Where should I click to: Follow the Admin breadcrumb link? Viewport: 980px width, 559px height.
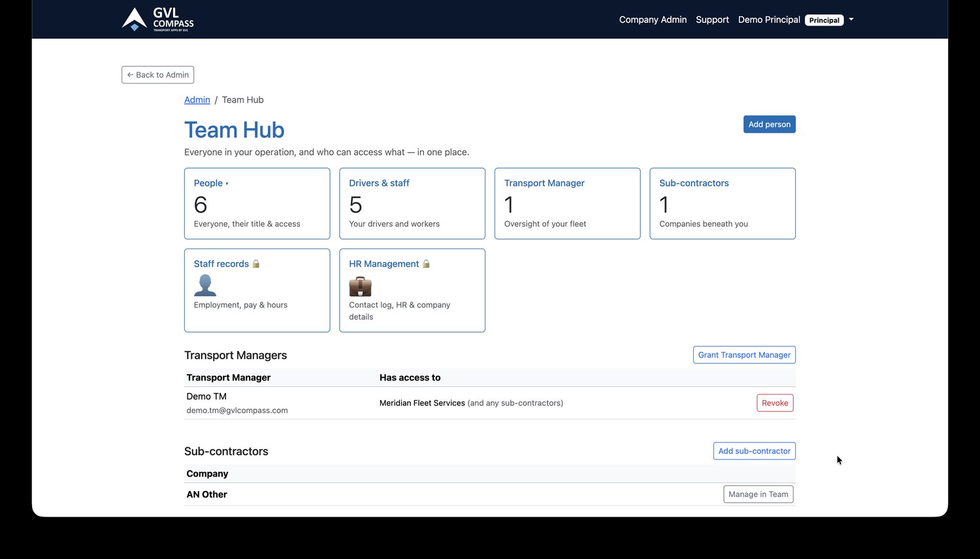pos(197,100)
